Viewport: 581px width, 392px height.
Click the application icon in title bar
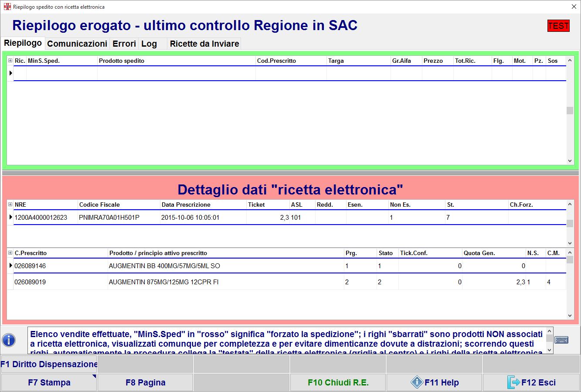(7, 7)
